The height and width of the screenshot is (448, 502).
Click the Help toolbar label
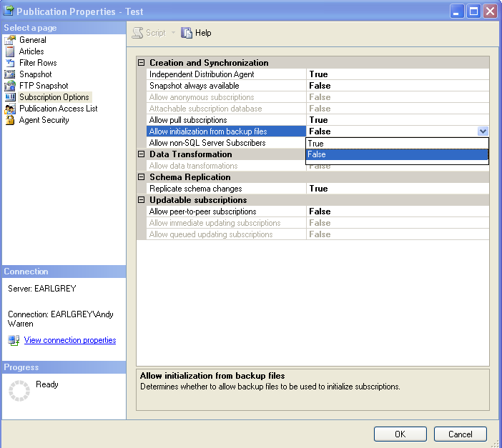tap(203, 33)
